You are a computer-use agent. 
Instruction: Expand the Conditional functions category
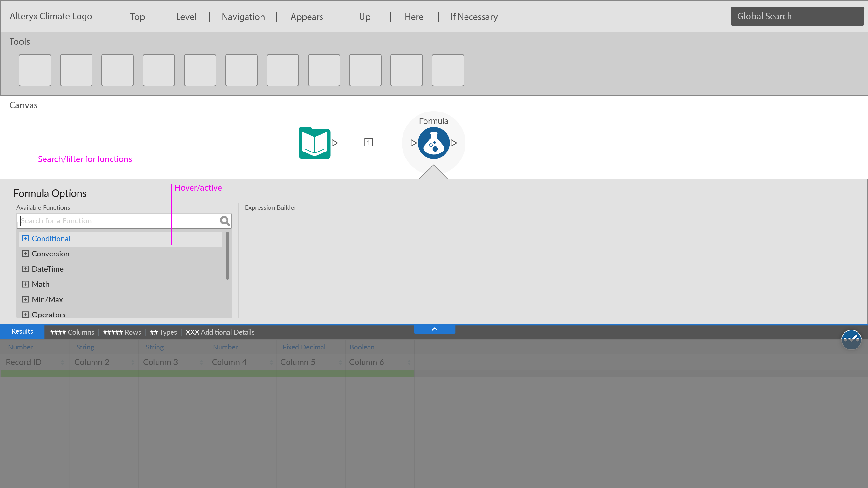pyautogui.click(x=25, y=239)
